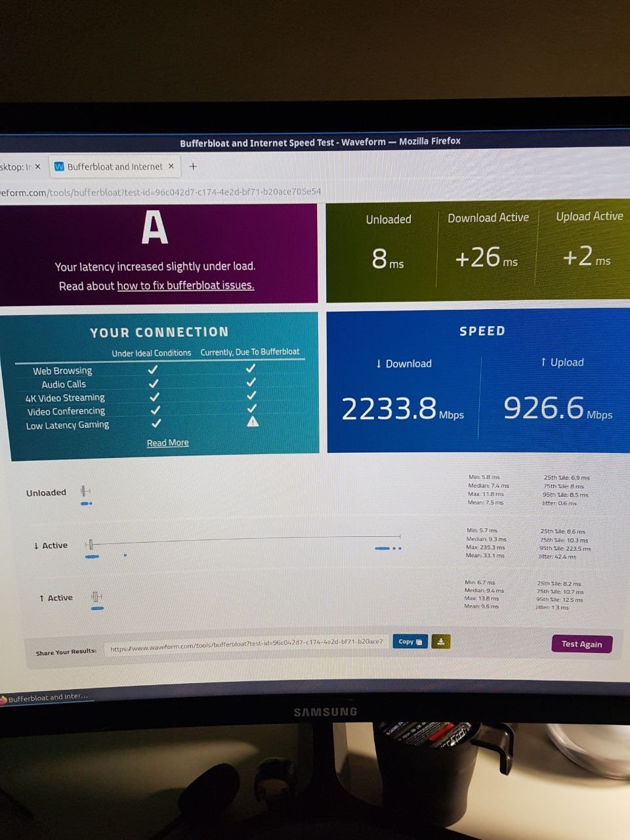Screen dimensions: 630x840
Task: Click the Firefox icon in the taskbar
Action: (x=3, y=700)
